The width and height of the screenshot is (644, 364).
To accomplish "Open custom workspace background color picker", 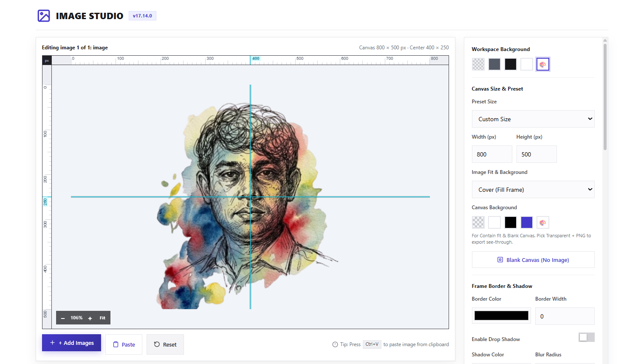I will 543,64.
